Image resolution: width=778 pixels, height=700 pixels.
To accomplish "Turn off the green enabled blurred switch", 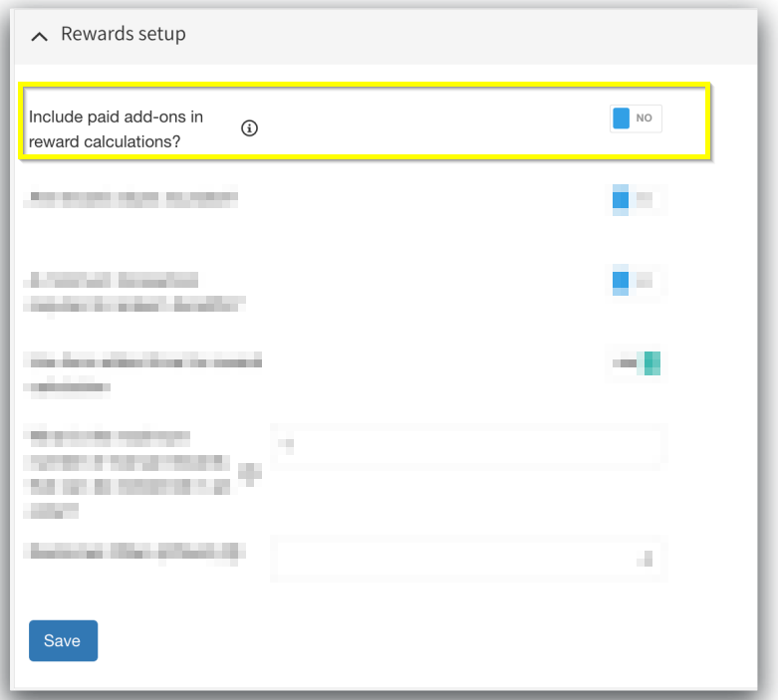I will click(638, 364).
